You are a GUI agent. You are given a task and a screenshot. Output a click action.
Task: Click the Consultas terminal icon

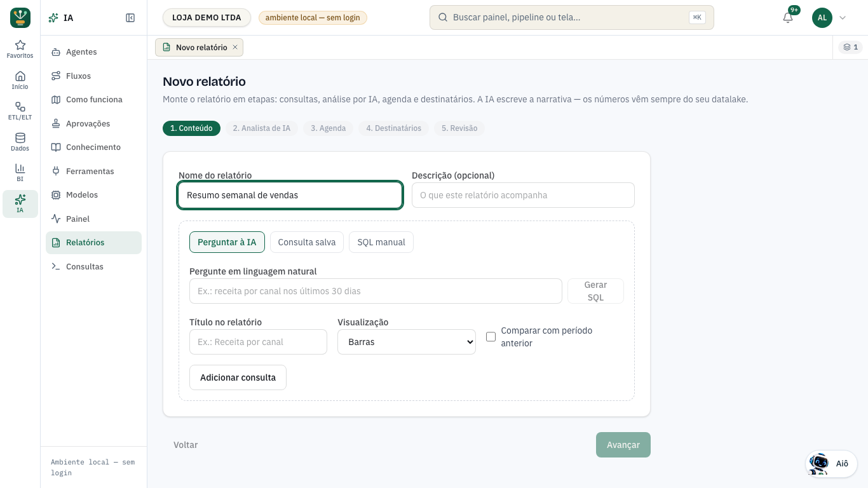pyautogui.click(x=55, y=266)
